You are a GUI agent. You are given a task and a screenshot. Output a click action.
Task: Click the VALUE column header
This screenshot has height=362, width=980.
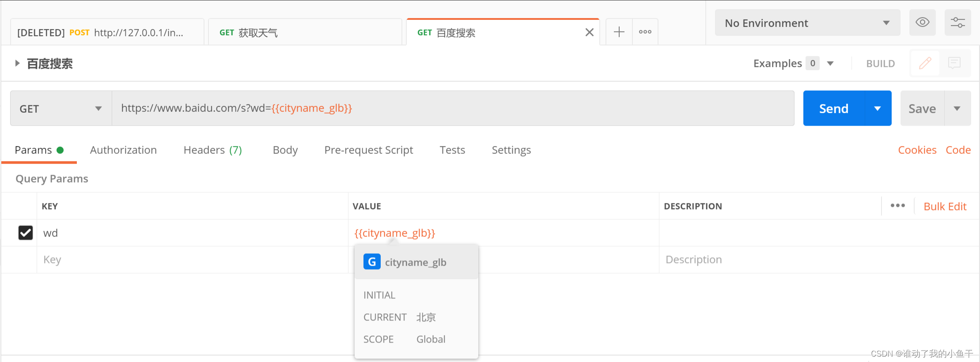coord(367,206)
